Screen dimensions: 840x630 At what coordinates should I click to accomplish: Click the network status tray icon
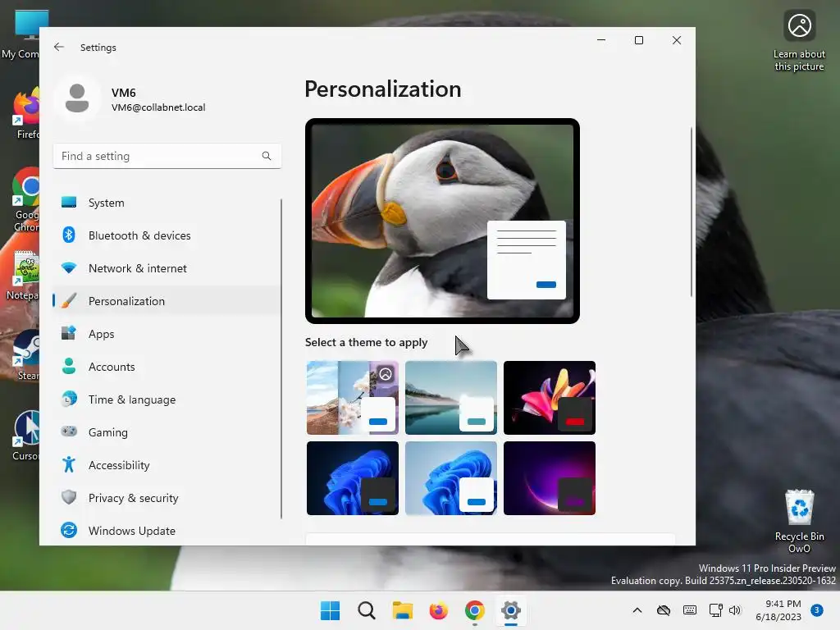[x=715, y=610]
